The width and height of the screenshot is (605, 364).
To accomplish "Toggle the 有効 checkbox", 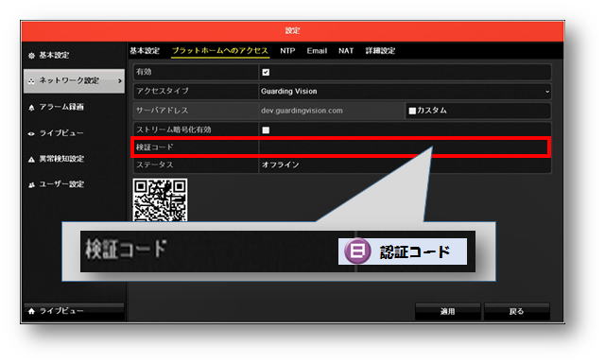I will click(x=266, y=72).
